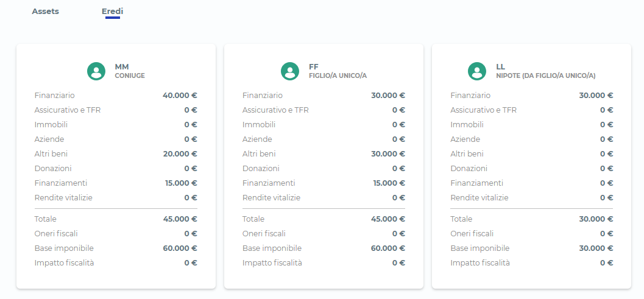This screenshot has width=644, height=299.
Task: Click MM's Altri beni value 20.000 €
Action: (x=180, y=154)
